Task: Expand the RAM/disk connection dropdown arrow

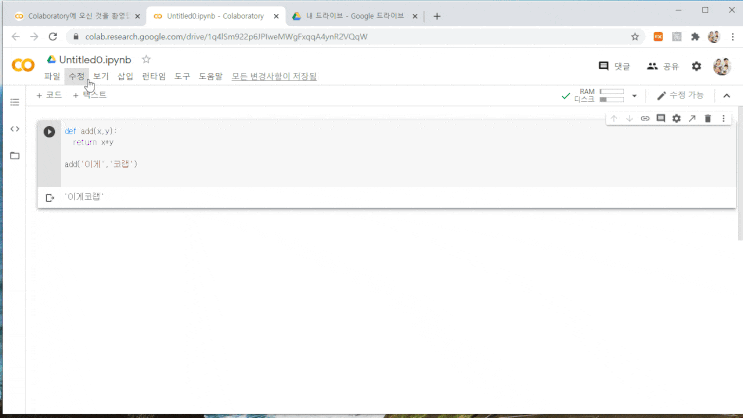Action: 634,96
